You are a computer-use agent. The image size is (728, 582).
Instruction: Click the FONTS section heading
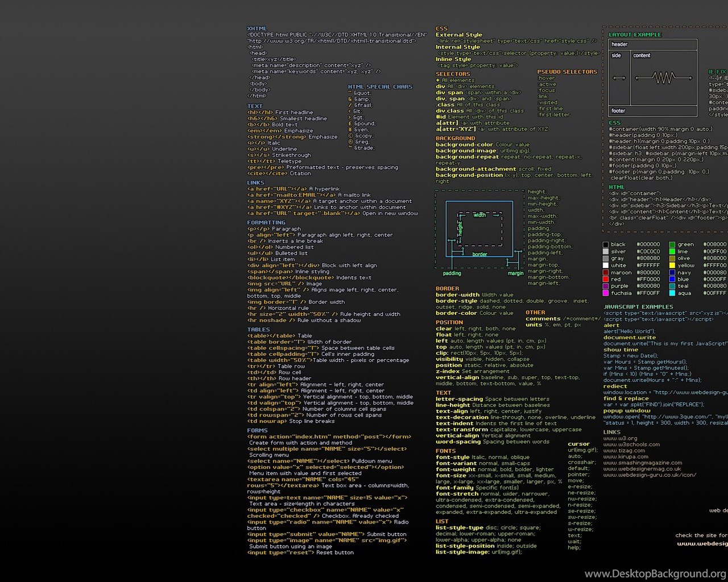point(446,451)
